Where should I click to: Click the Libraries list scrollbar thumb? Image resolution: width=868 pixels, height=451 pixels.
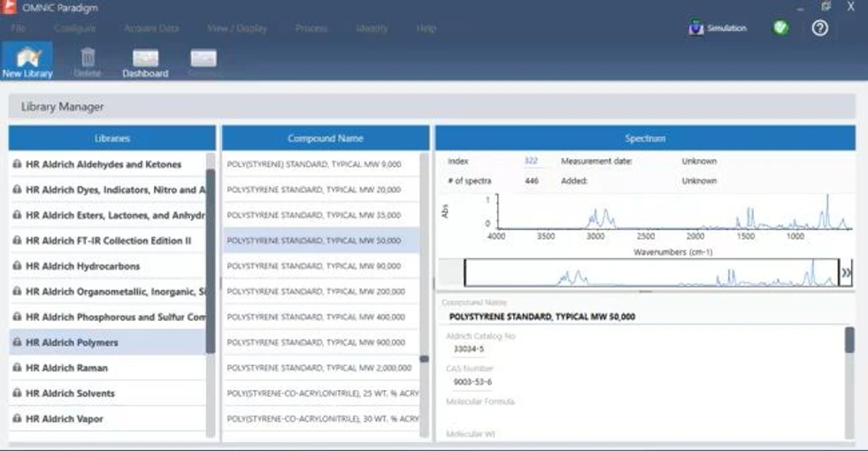[211, 261]
